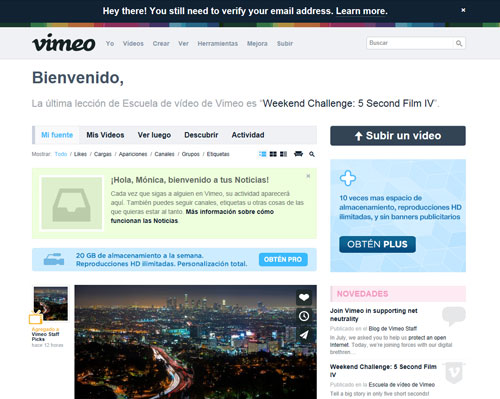Share video with the paper plane icon
This screenshot has height=399, width=500.
(304, 334)
